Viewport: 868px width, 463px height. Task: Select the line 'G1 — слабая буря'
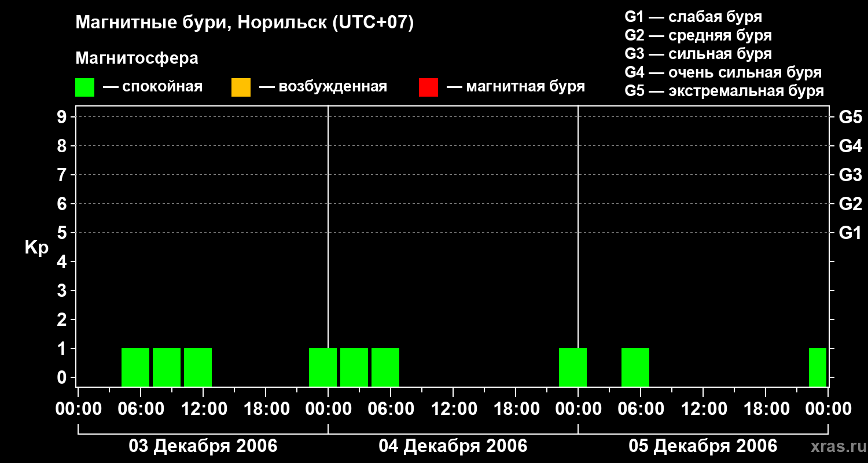click(693, 17)
